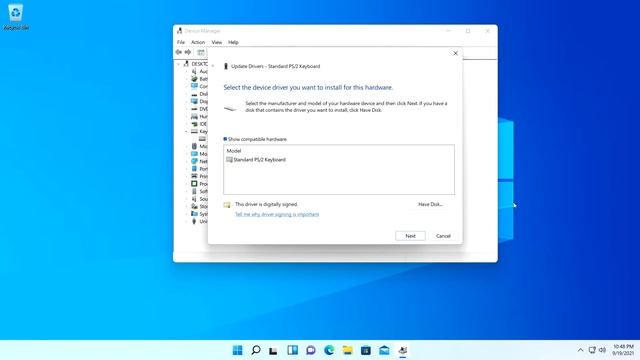Screen dimensions: 640x360
Task: Select the Human Interface Devices category icon
Action: (194, 116)
